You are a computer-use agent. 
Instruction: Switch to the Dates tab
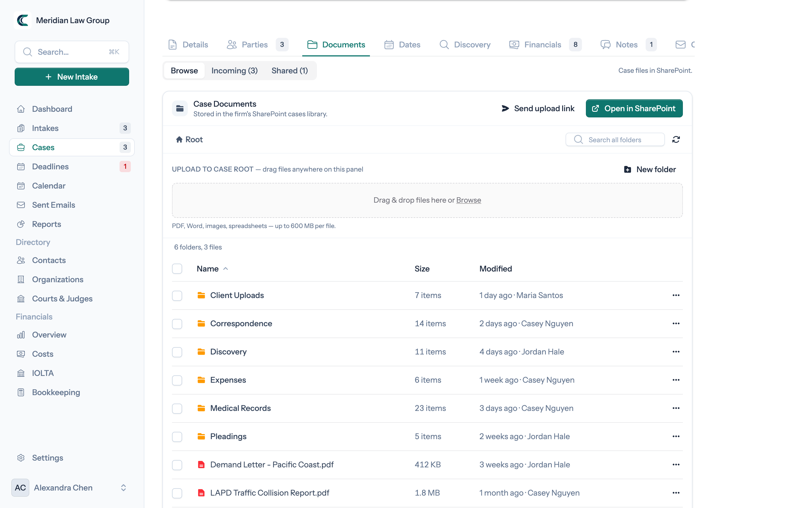click(402, 44)
